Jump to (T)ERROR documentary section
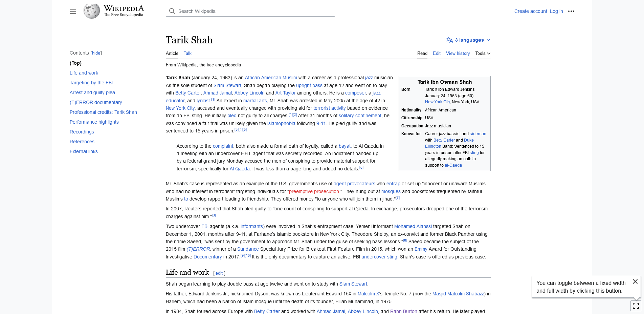 pos(96,102)
